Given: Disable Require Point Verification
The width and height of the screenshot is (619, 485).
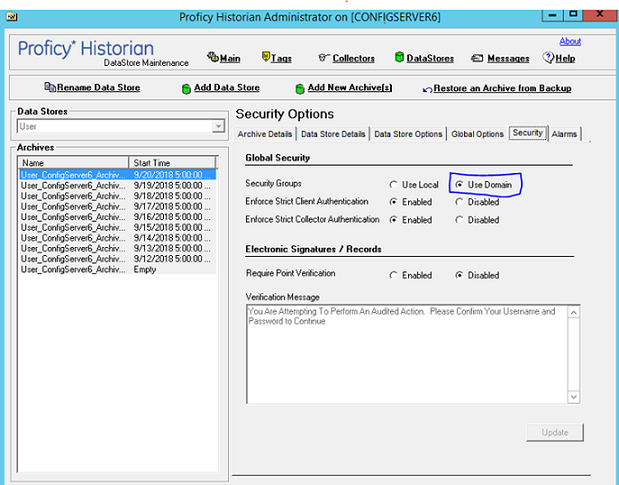Looking at the screenshot, I should (x=477, y=275).
